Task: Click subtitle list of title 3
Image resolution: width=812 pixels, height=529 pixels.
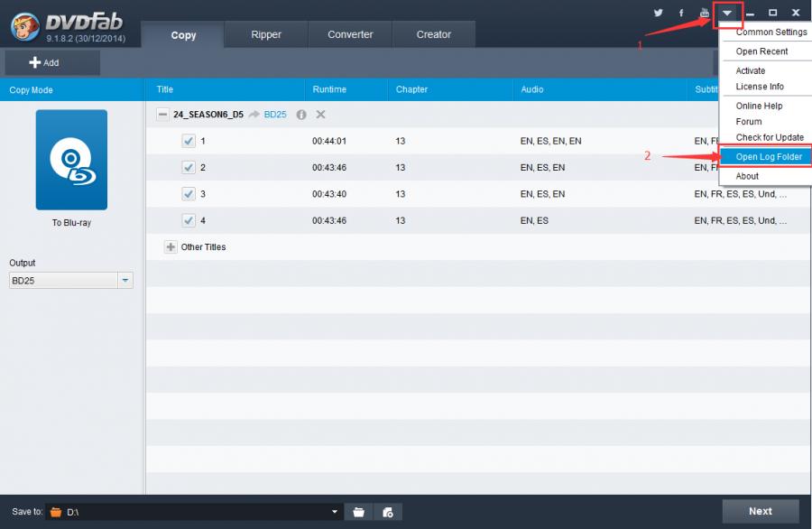Action: click(x=741, y=194)
